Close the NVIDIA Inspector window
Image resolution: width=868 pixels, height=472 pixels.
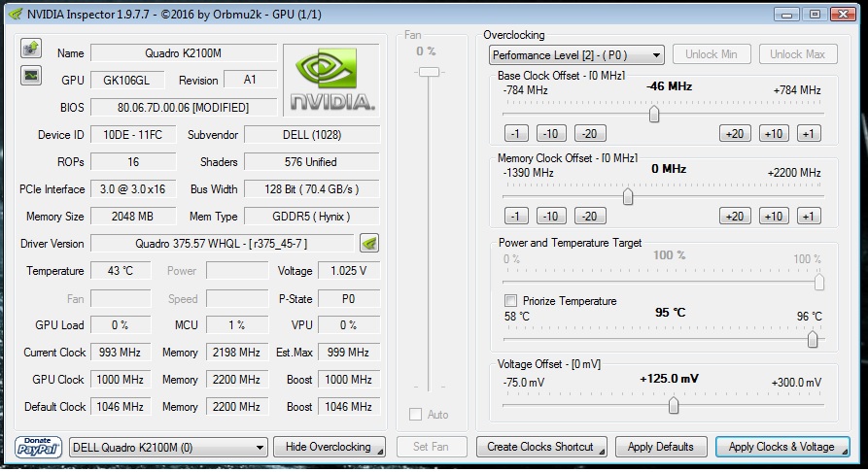tap(843, 15)
